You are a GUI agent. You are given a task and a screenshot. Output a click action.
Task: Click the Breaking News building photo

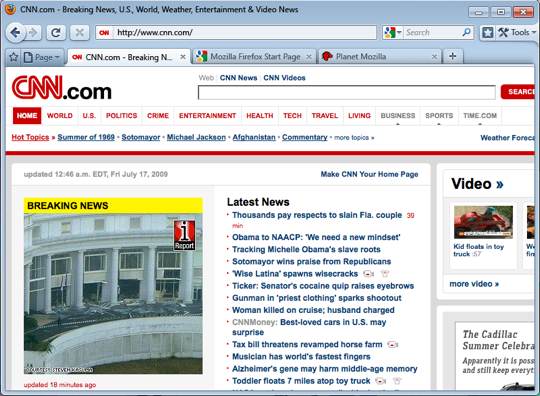tap(113, 294)
